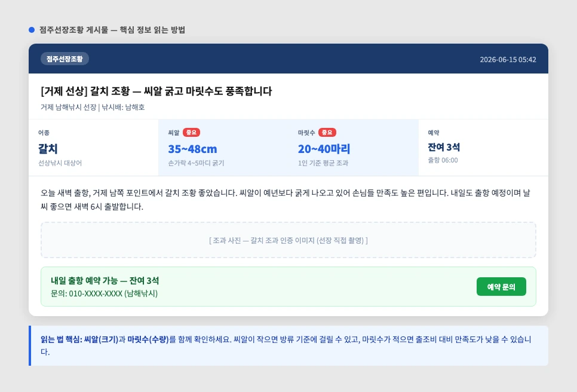The height and width of the screenshot is (392, 577).
Task: Click the 예약 문의 button
Action: pyautogui.click(x=501, y=287)
